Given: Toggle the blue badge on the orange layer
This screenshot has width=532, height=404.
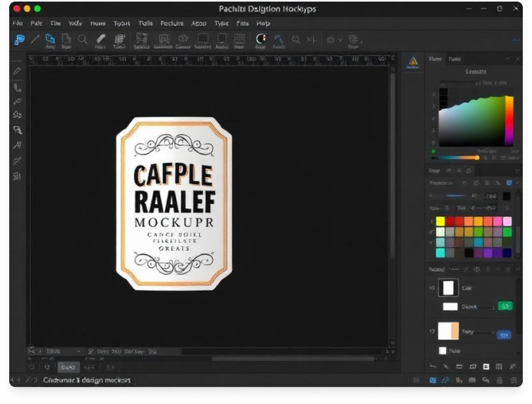Looking at the screenshot, I should click(504, 335).
